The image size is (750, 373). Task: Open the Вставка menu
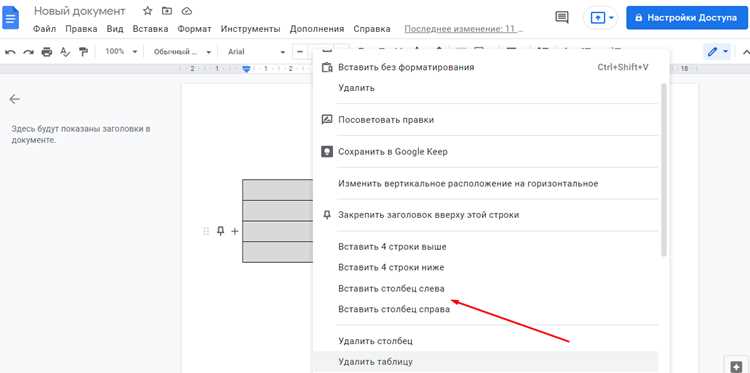(x=150, y=29)
